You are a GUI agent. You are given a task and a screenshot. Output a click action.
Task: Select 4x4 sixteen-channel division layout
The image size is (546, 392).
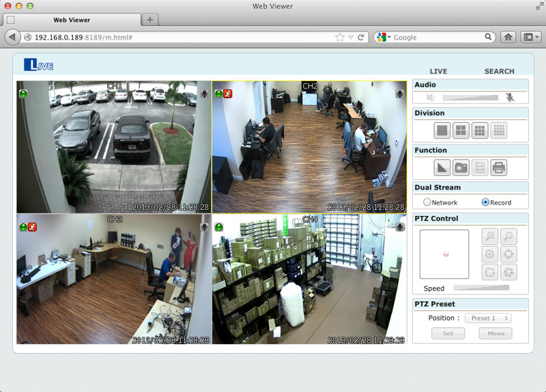499,130
